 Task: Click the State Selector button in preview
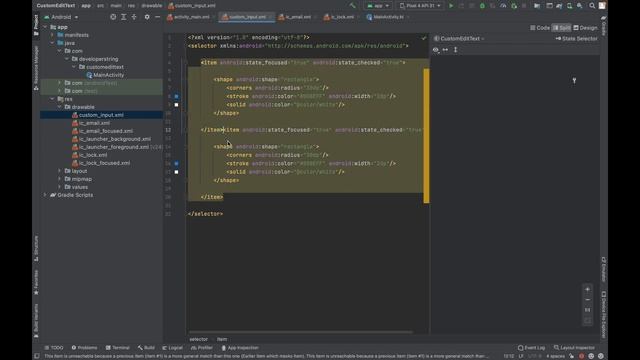[x=576, y=39]
